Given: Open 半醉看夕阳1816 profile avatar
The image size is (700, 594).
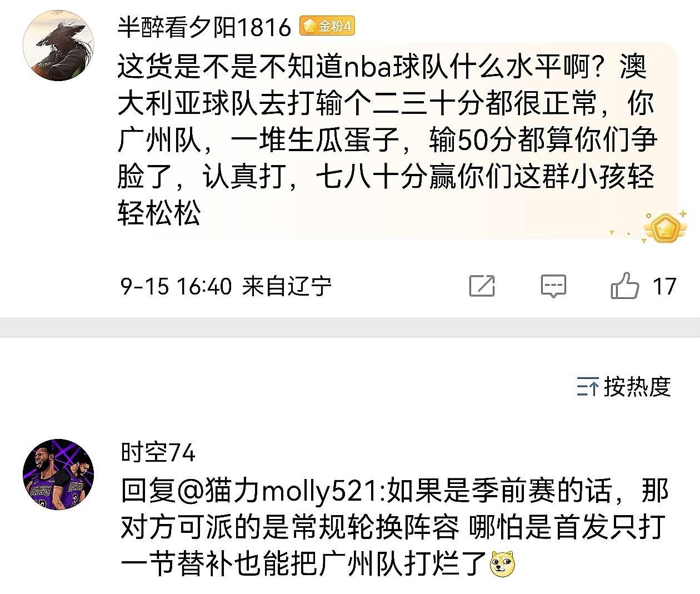Looking at the screenshot, I should [58, 46].
